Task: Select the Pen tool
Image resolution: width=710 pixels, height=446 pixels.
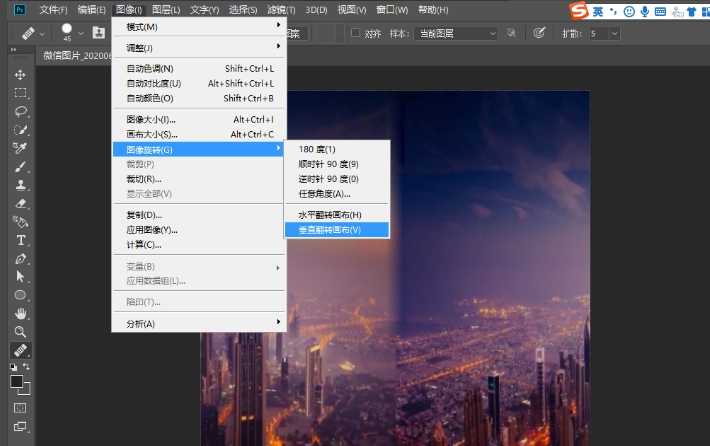Action: tap(20, 258)
